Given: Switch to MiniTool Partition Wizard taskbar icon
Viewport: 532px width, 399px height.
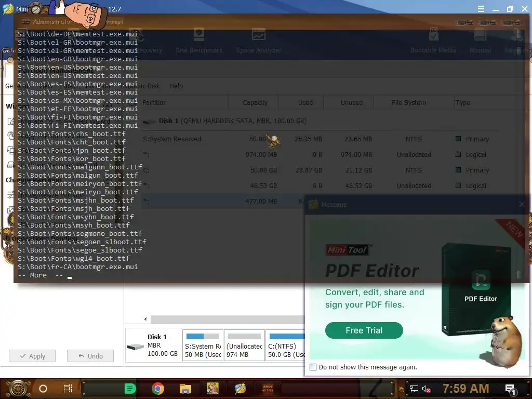Looking at the screenshot, I should [240, 389].
